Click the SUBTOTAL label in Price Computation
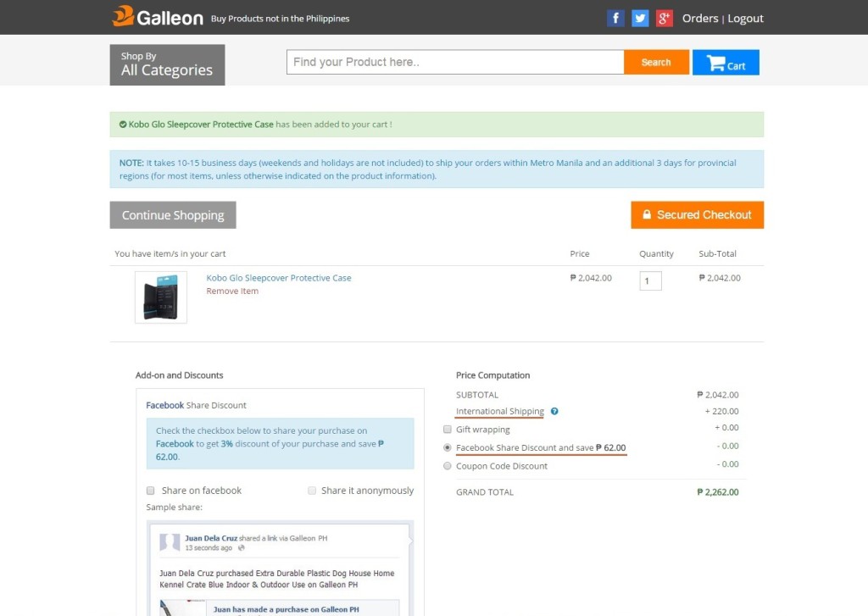 pyautogui.click(x=477, y=395)
